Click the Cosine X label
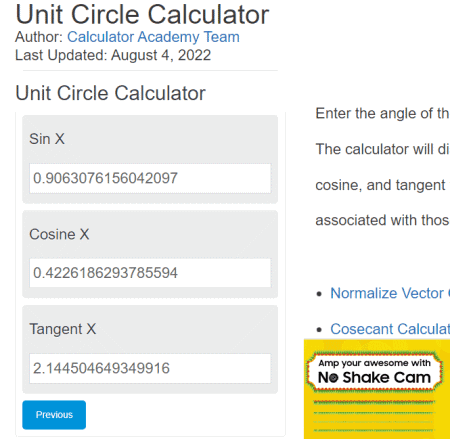Image resolution: width=450 pixels, height=439 pixels. pos(59,234)
